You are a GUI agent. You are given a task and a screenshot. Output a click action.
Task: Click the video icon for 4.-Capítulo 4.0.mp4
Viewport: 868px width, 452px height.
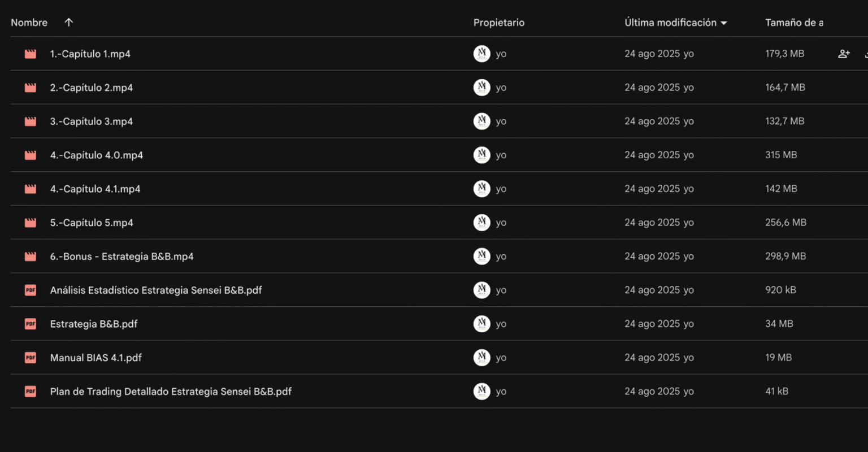coord(31,155)
